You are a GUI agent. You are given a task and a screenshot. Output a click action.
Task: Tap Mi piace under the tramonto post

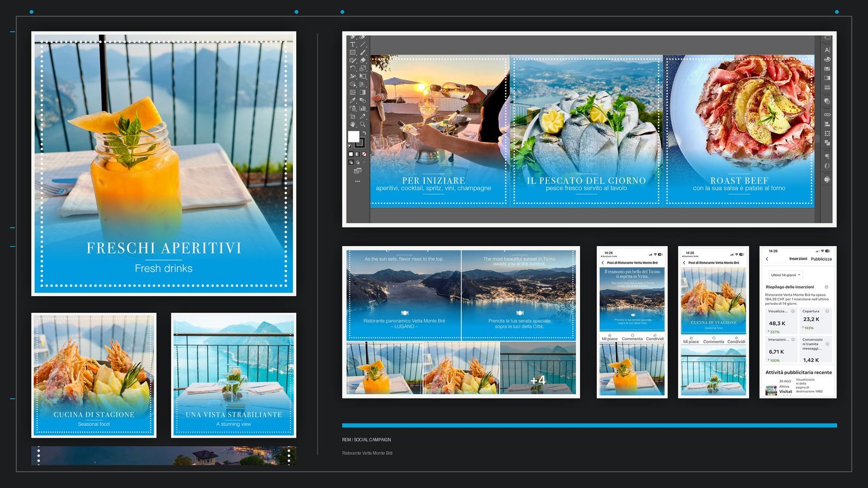click(x=610, y=337)
